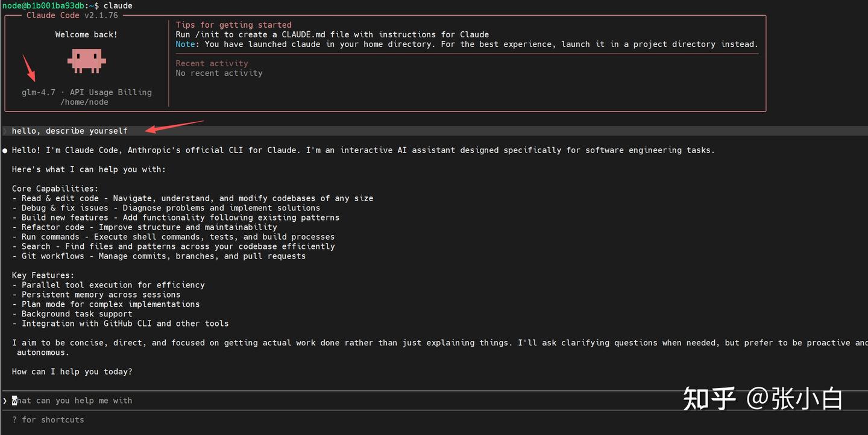
Task: Click the 'Core Capabilities:' heading in the response
Action: point(55,189)
